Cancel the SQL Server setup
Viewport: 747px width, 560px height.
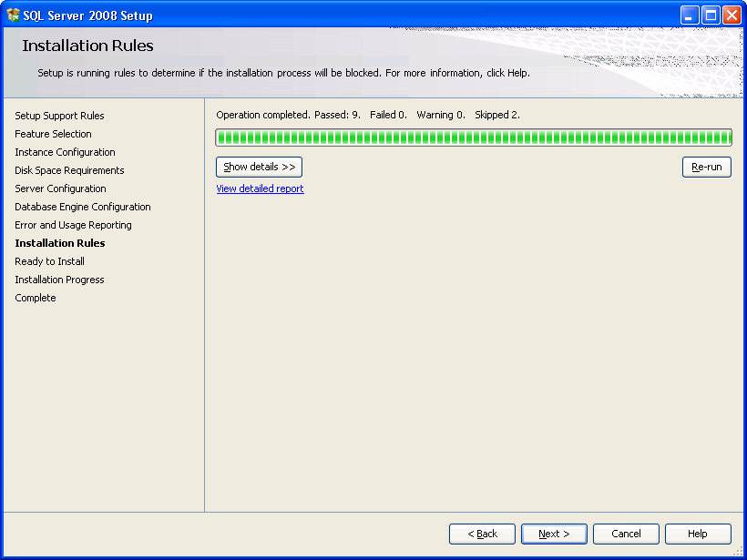626,534
